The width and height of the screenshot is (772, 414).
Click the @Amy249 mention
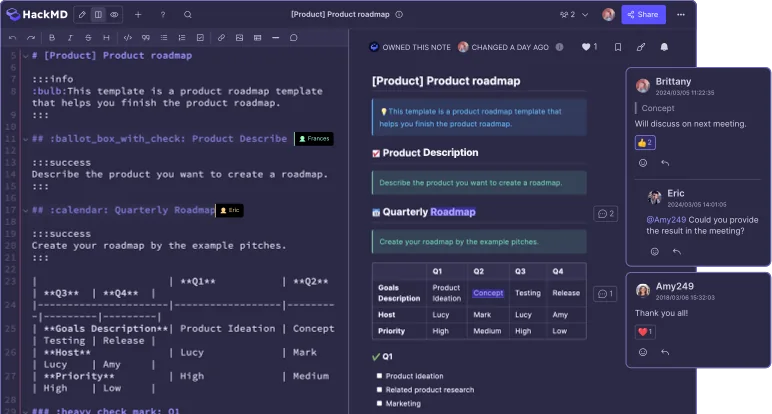pos(666,220)
